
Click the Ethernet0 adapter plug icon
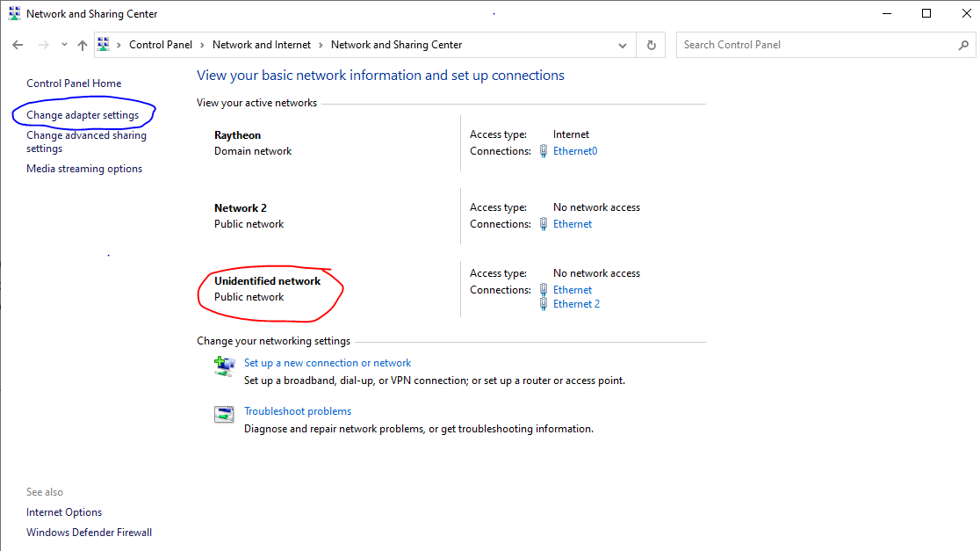[544, 151]
